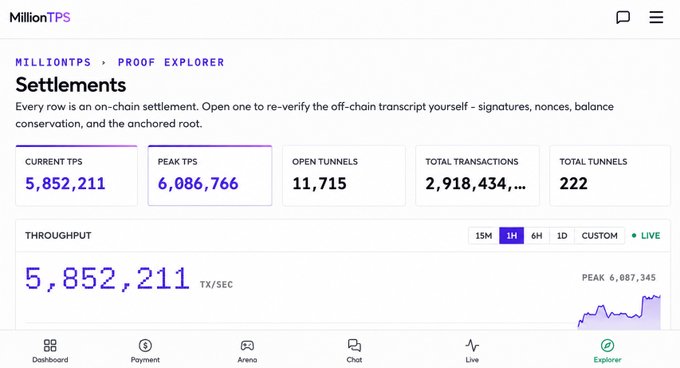The height and width of the screenshot is (368, 680).
Task: Click the truncated 2,918,434,… transactions value
Action: point(475,184)
